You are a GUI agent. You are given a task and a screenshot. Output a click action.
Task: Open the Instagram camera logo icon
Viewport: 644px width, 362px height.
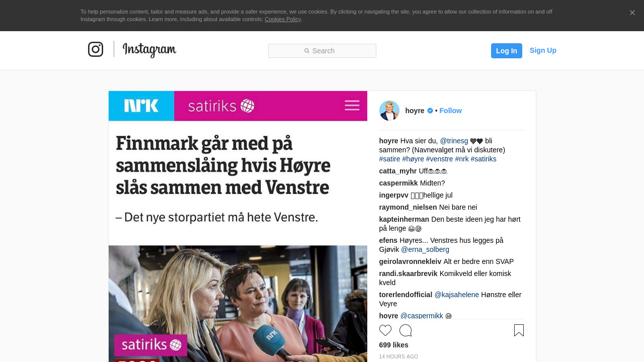coord(96,49)
